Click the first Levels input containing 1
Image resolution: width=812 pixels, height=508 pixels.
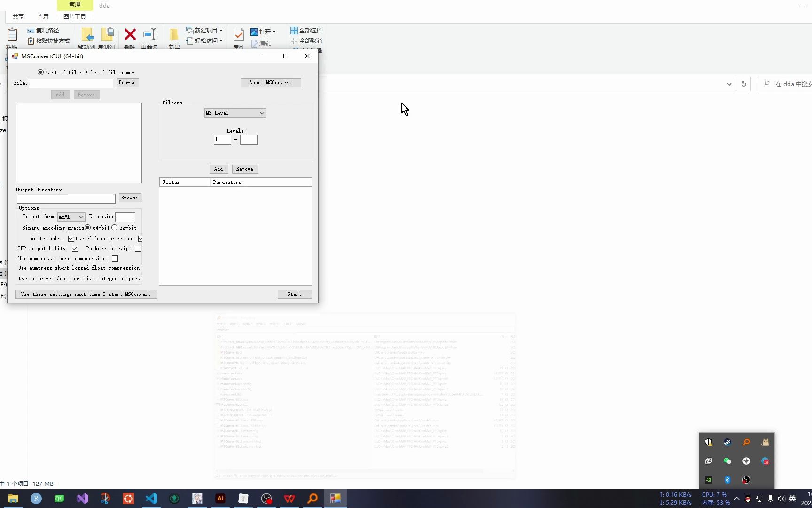[x=222, y=140]
